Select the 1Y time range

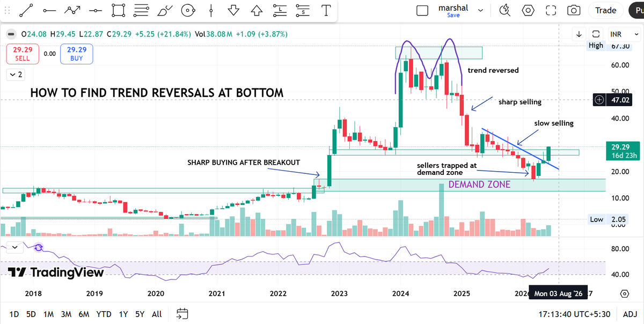pos(123,314)
